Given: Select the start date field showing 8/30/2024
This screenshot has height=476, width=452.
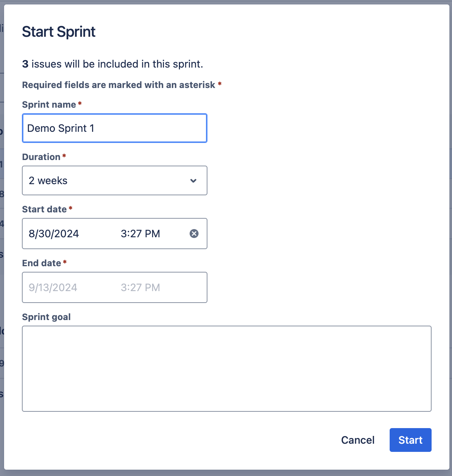Looking at the screenshot, I should tap(54, 234).
